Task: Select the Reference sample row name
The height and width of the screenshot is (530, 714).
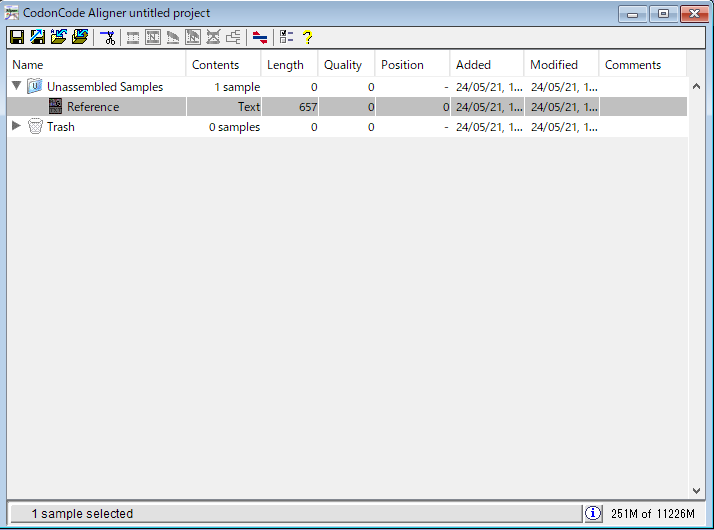Action: point(93,107)
